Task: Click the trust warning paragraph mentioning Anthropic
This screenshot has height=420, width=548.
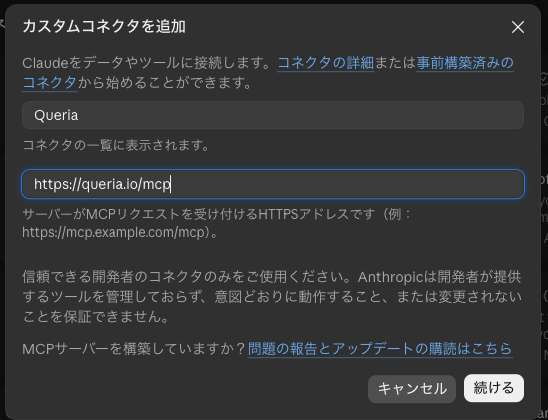Action: [272, 297]
